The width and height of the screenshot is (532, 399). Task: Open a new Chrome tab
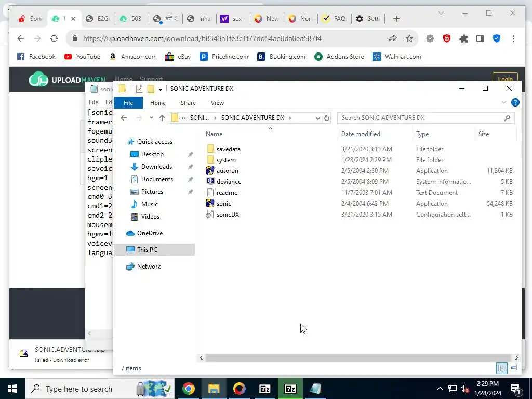click(x=396, y=19)
